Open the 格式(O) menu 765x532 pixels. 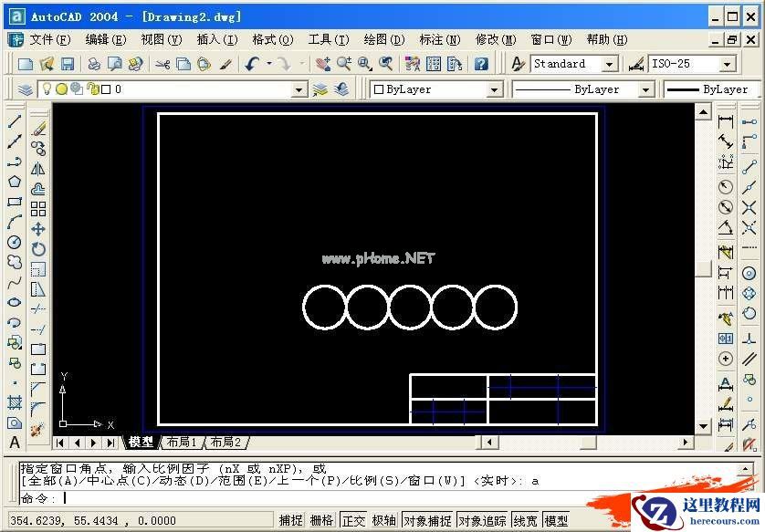(273, 39)
